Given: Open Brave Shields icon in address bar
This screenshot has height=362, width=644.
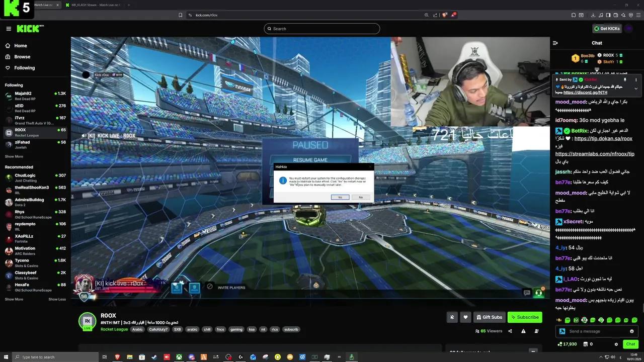Looking at the screenshot, I should (x=444, y=15).
